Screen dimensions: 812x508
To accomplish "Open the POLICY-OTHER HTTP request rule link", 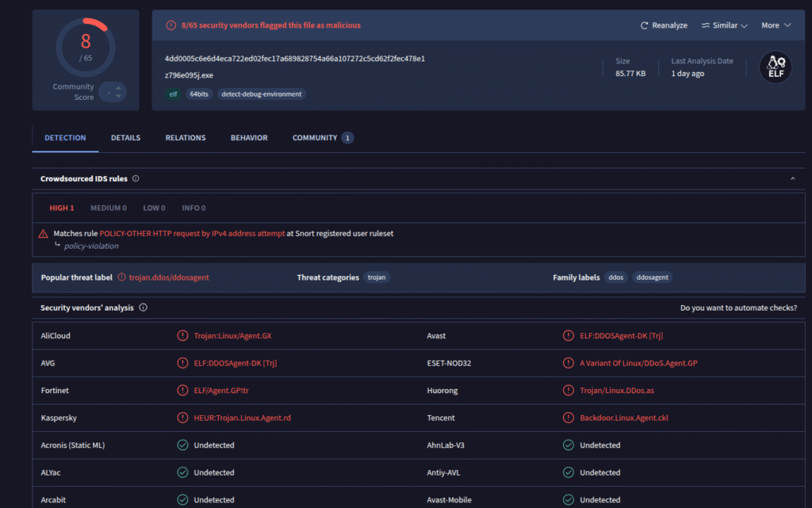I will (x=192, y=234).
